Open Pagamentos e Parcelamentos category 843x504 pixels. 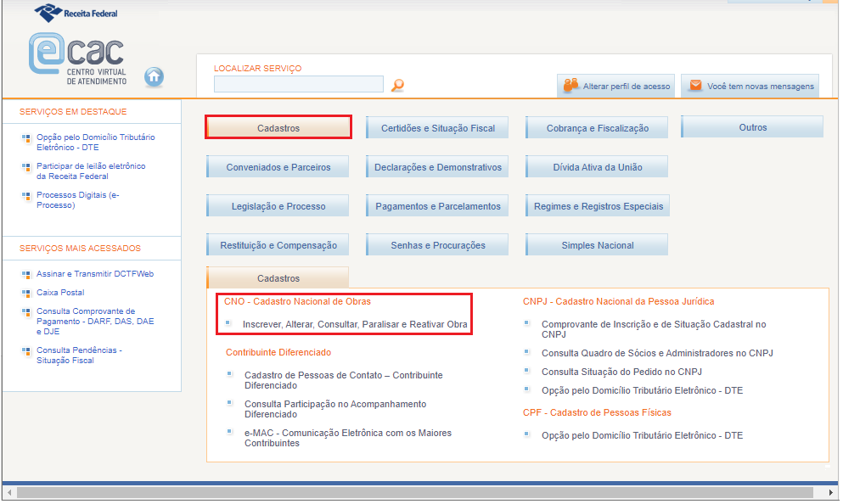point(437,206)
